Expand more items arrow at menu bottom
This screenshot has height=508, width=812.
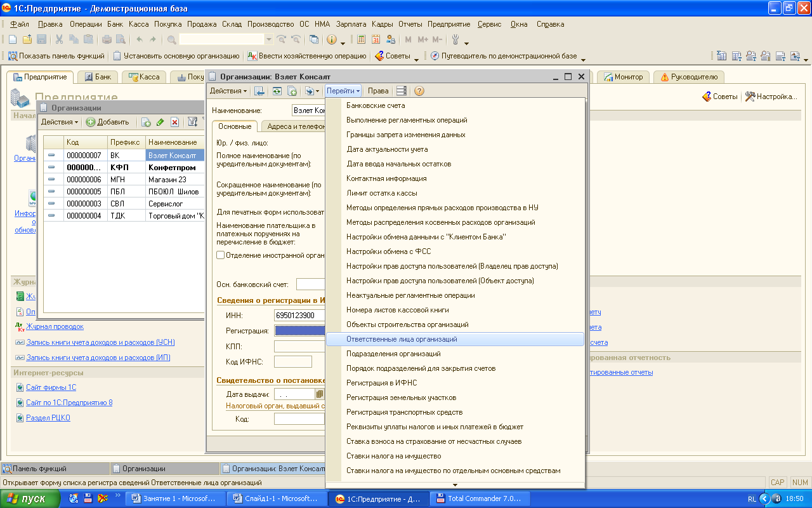(x=455, y=485)
